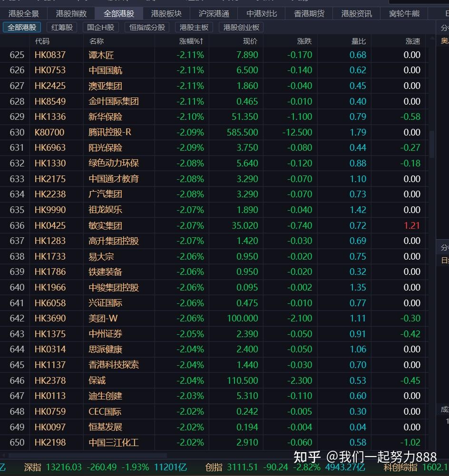Sort by 涨跌 column header

click(304, 41)
